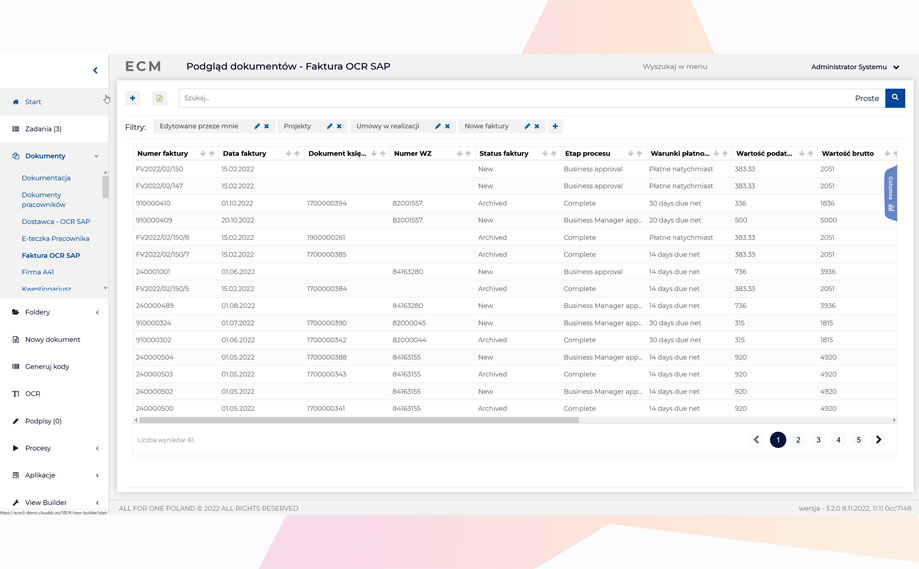The image size is (919, 569).
Task: Sort Data faktury column ascending
Action: pos(297,154)
